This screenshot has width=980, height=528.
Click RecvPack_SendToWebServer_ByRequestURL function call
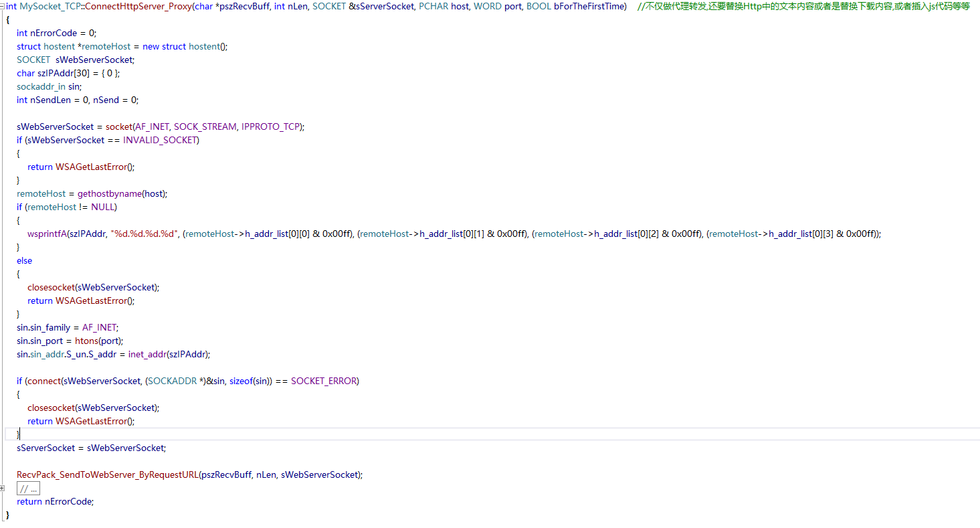click(x=107, y=475)
